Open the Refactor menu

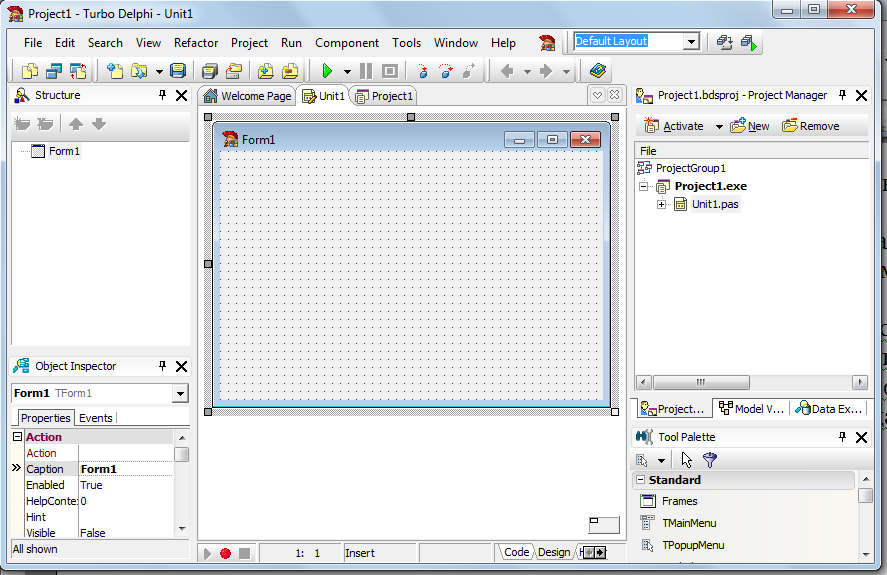(196, 43)
